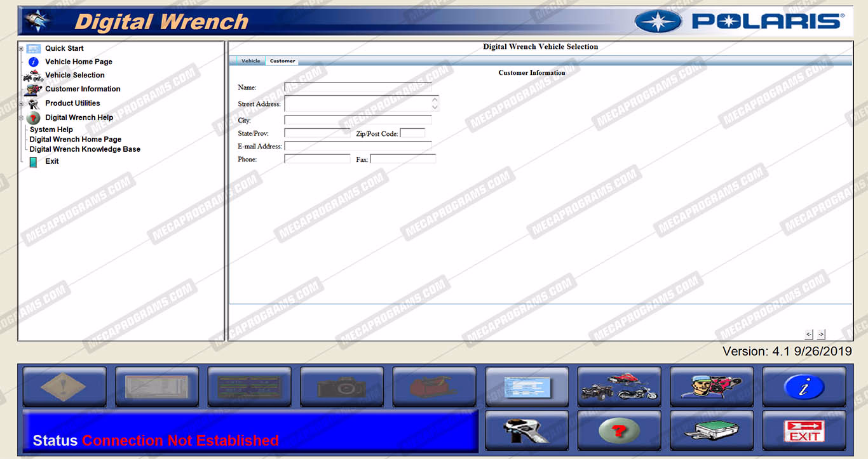Open Vehicle Selection via the bottom toolbar vehicles icon

click(x=619, y=387)
